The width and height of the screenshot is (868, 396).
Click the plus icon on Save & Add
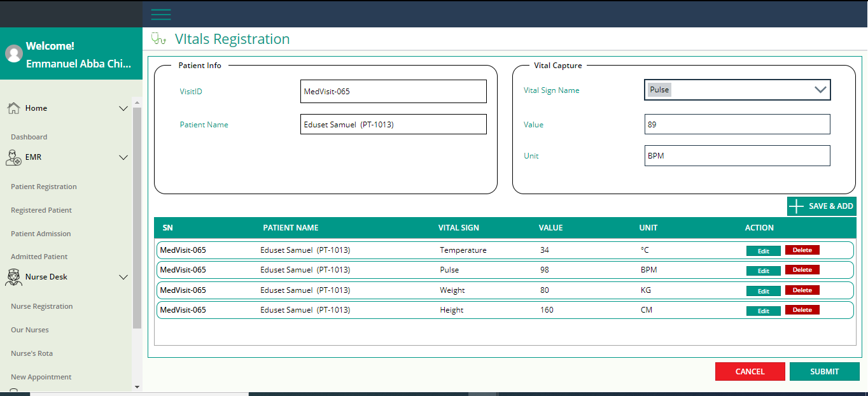[x=796, y=206]
